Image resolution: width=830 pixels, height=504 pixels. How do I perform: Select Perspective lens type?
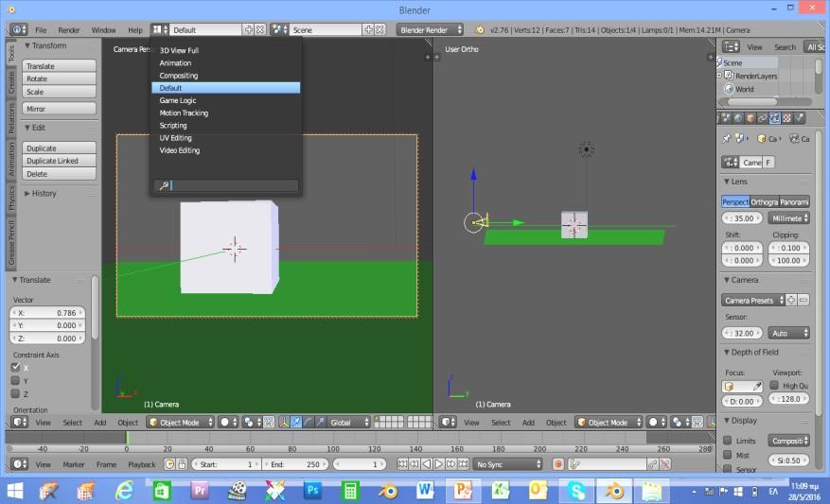pos(735,202)
